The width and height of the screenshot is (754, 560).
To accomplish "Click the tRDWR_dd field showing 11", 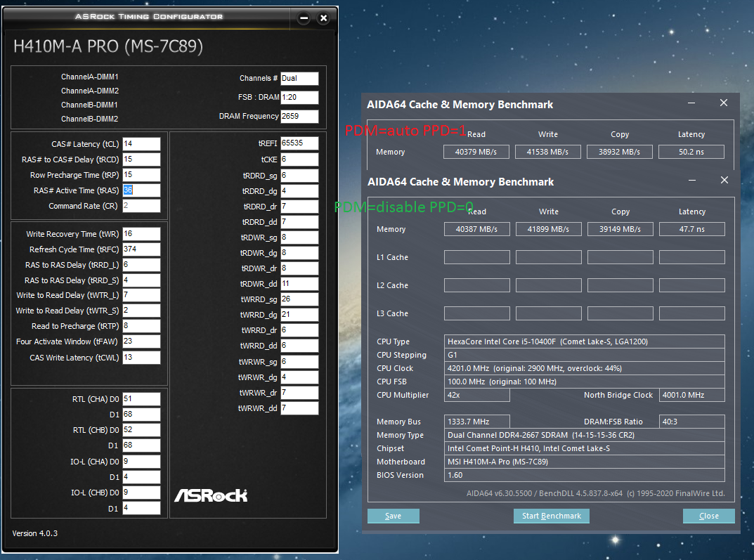I will click(299, 284).
